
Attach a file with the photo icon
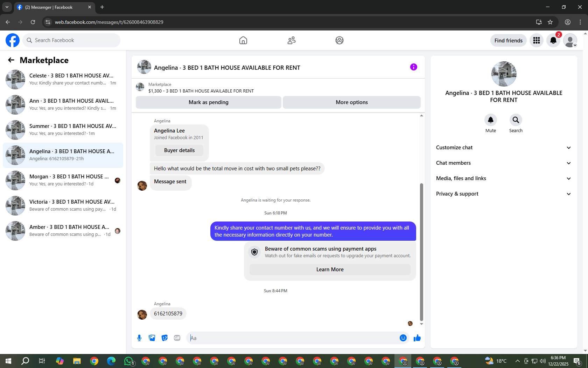(152, 338)
